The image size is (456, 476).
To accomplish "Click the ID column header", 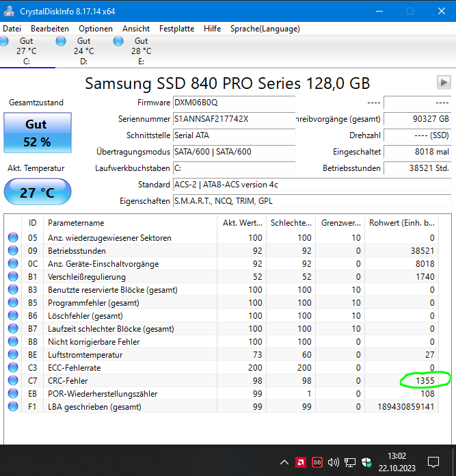I will 32,223.
